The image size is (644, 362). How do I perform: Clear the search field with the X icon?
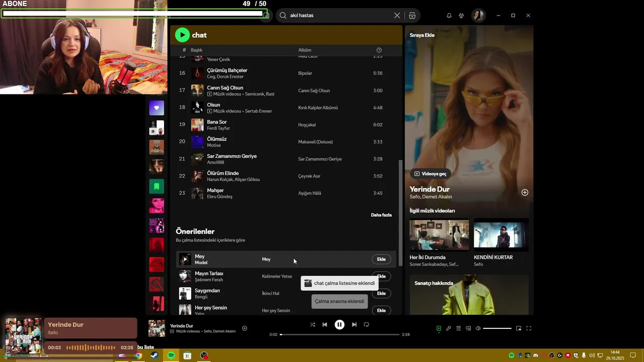click(x=397, y=16)
